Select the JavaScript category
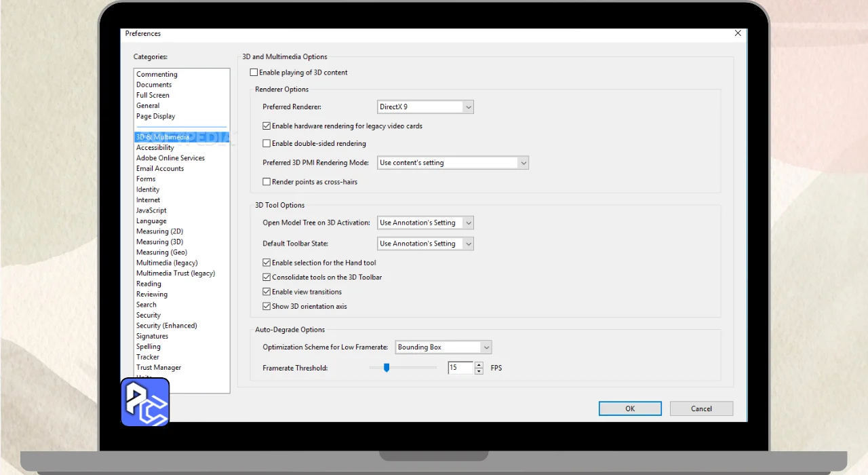Screen dimensions: 868x475 (x=151, y=210)
